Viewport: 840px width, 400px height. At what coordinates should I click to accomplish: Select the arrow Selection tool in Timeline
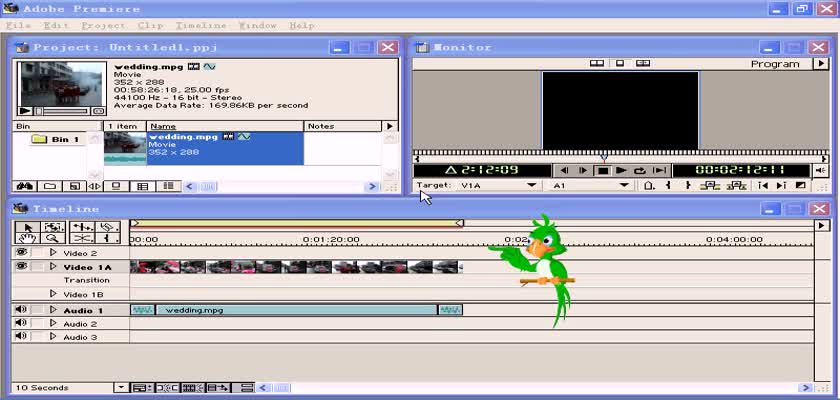tap(28, 227)
